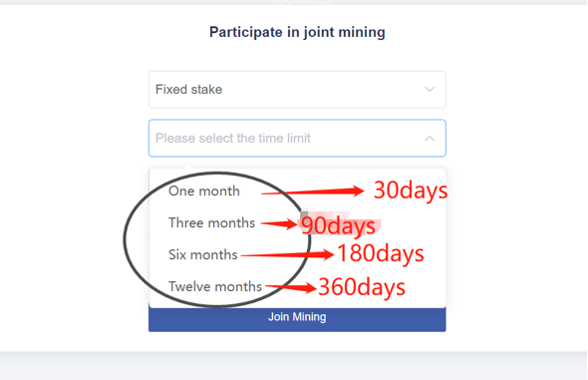Click the Join Mining button

tap(297, 319)
